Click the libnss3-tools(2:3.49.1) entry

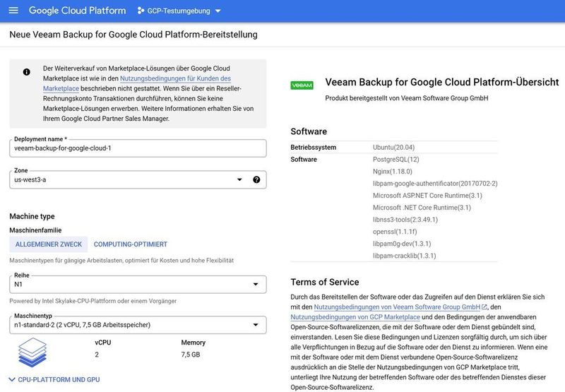tap(405, 220)
